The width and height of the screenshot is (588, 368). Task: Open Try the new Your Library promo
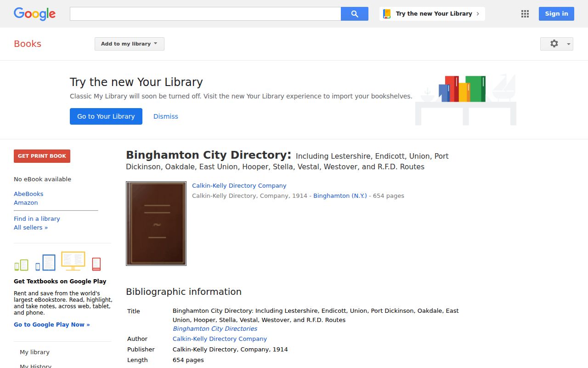coord(432,14)
